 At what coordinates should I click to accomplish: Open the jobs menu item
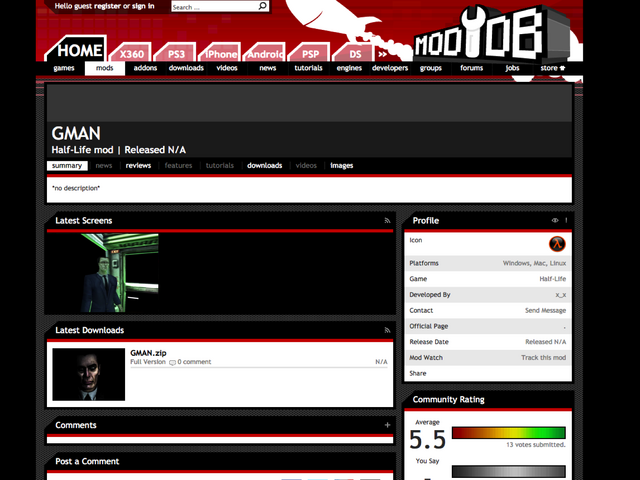pyautogui.click(x=512, y=68)
